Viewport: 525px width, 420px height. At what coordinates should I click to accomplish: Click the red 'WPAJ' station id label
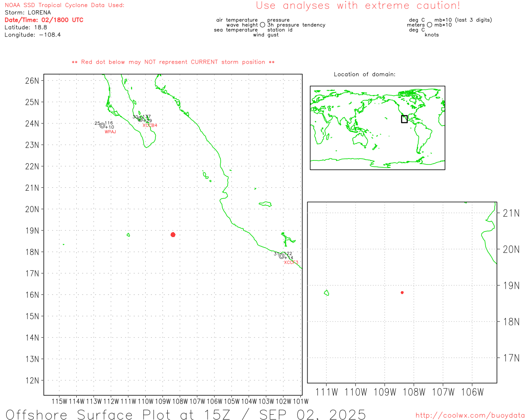pos(110,132)
